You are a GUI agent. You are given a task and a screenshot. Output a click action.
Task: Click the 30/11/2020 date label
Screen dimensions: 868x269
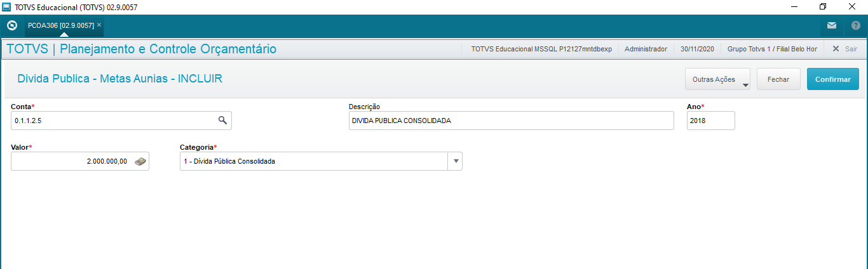tap(698, 49)
